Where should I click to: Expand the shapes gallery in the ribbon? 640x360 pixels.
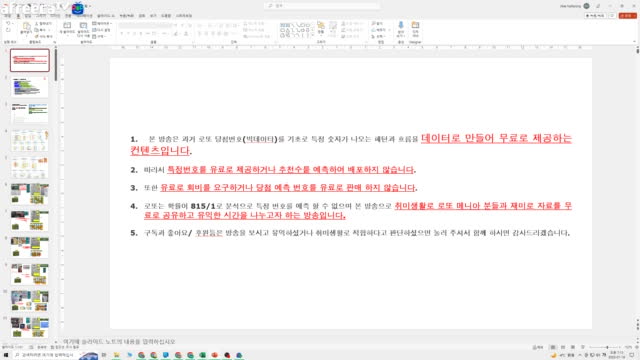312,37
